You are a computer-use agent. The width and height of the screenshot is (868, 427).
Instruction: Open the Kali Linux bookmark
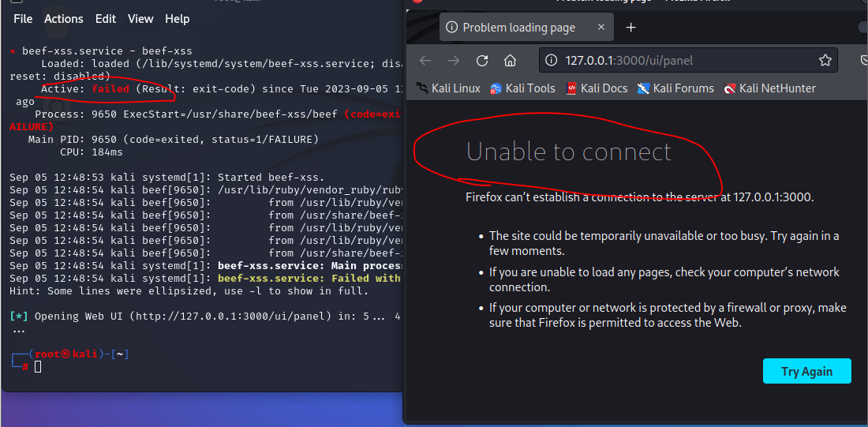coord(448,88)
